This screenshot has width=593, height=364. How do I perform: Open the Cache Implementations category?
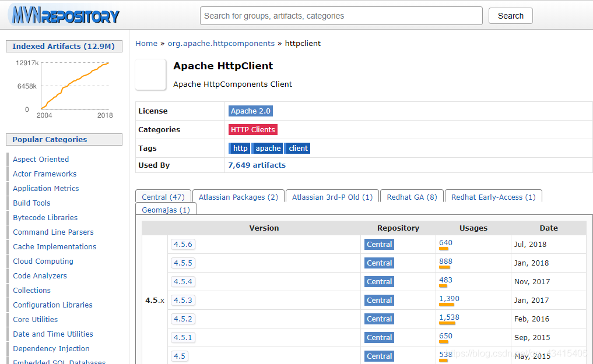tap(54, 246)
